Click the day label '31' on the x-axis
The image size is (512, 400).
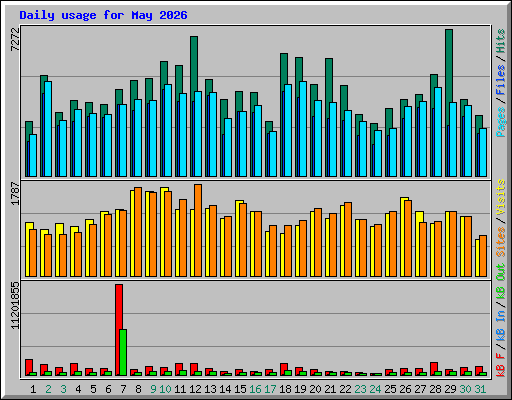point(480,389)
